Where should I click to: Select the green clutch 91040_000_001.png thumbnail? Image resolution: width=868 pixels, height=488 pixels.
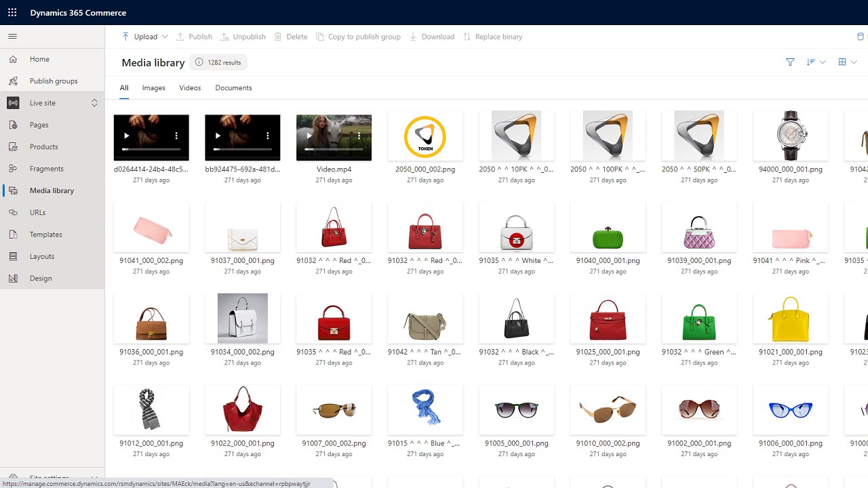(x=608, y=227)
